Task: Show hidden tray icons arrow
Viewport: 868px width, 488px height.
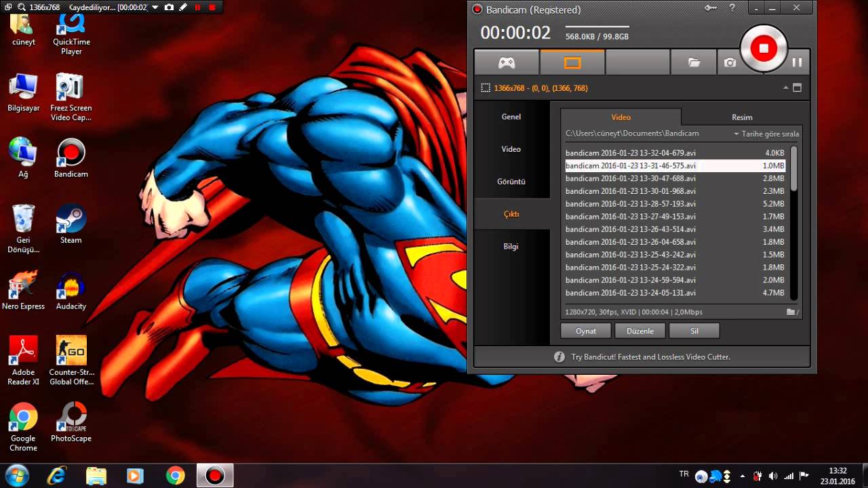Action: [743, 476]
